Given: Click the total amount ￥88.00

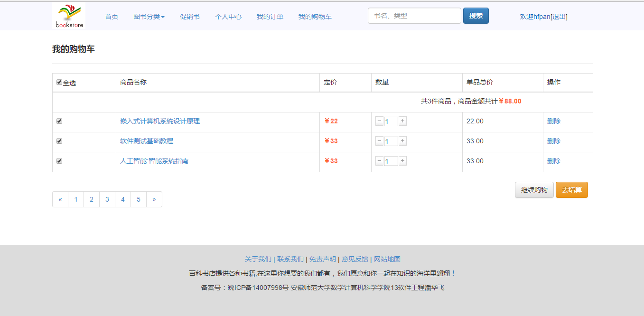Looking at the screenshot, I should click(x=510, y=101).
